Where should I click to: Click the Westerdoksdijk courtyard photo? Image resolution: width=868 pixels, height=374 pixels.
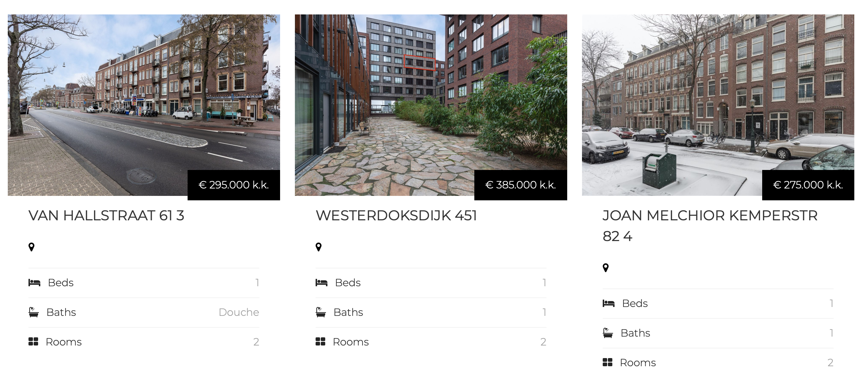coord(431,105)
